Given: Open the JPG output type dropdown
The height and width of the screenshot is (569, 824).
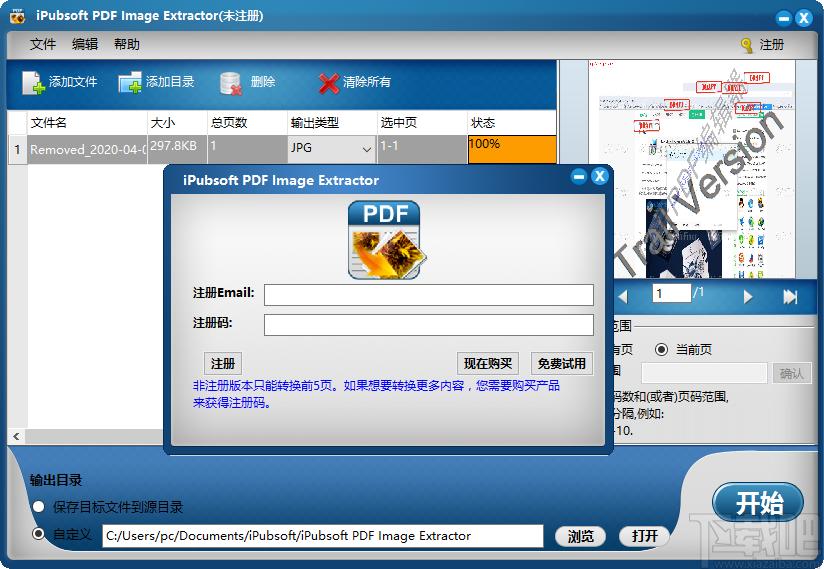Looking at the screenshot, I should pos(332,149).
